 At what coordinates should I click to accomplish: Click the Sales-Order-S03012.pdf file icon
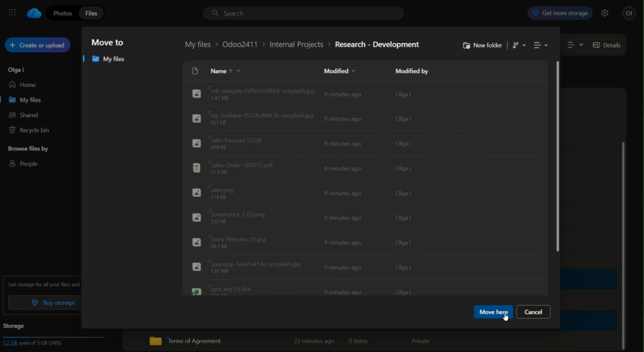197,168
